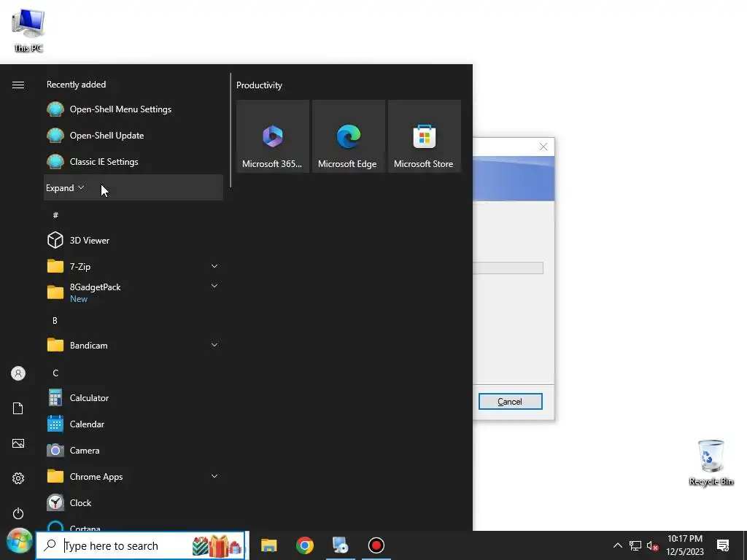The height and width of the screenshot is (560, 747).
Task: Click the Start orb button
Action: (x=19, y=542)
